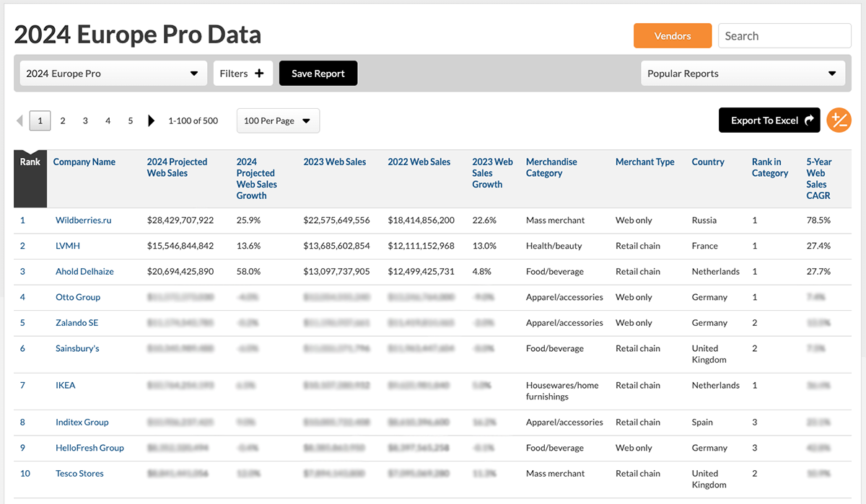Click $22,575,649,556 web sales value
This screenshot has height=504, width=866.
pyautogui.click(x=337, y=221)
